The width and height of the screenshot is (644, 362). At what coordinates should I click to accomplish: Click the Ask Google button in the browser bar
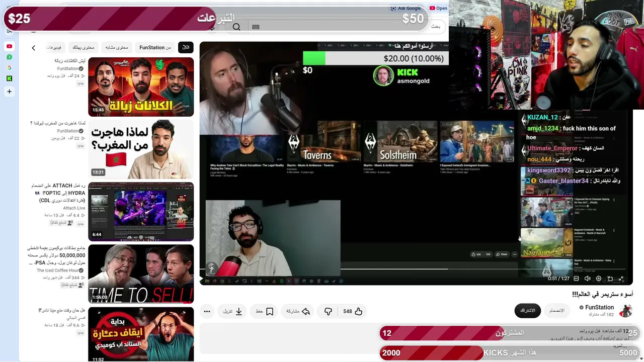406,8
